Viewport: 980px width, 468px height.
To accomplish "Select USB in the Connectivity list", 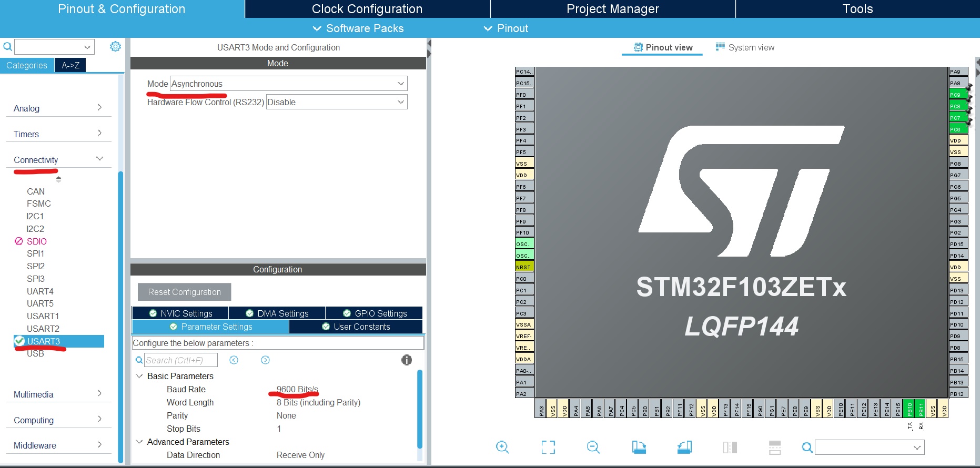I will click(35, 353).
